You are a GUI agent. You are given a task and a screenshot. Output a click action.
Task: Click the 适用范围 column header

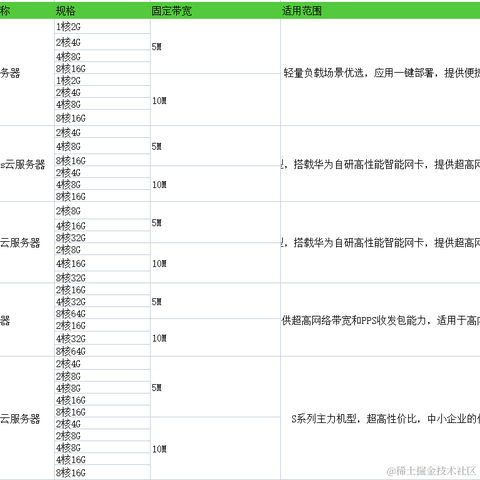pyautogui.click(x=380, y=10)
